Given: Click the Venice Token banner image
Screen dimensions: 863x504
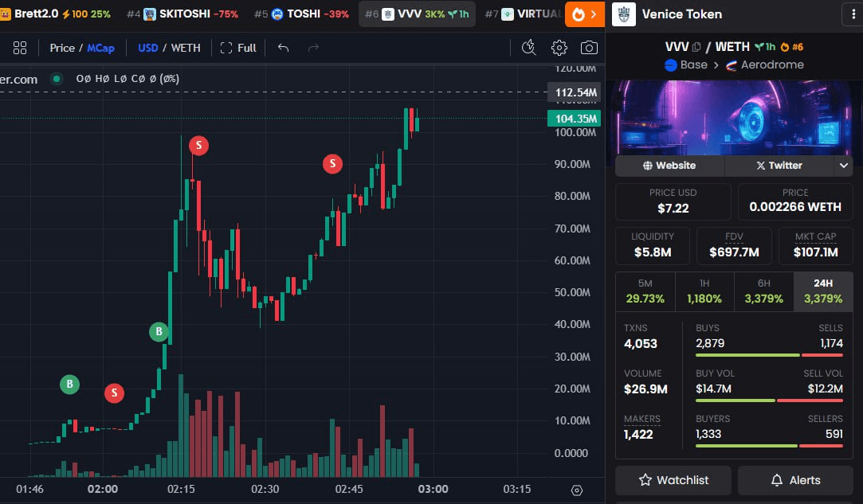Looking at the screenshot, I should tap(734, 118).
